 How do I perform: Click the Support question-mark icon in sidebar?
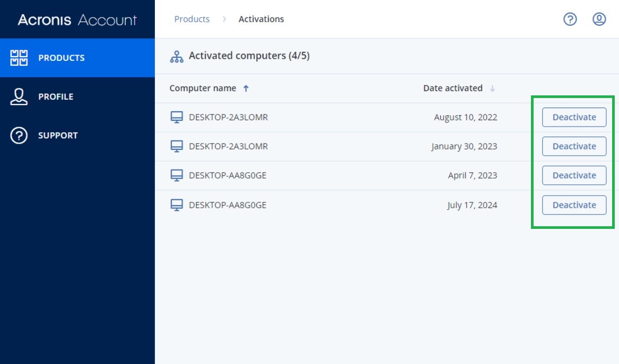coord(19,135)
